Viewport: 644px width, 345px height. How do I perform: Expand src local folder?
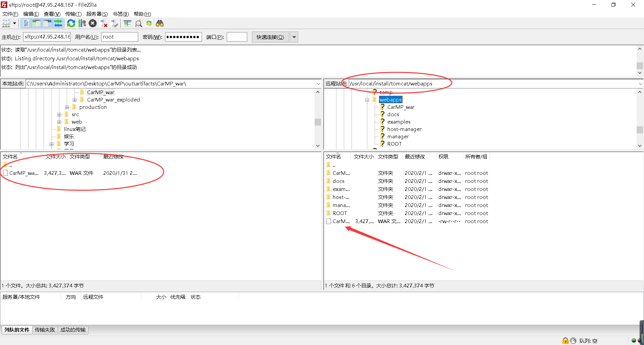pyautogui.click(x=59, y=115)
